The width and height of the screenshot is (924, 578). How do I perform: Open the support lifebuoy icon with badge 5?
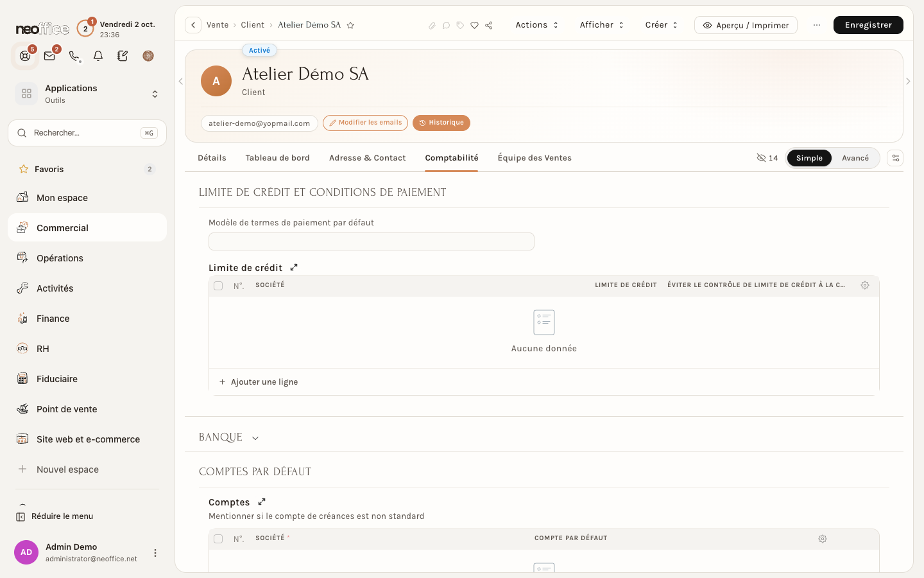click(x=25, y=56)
